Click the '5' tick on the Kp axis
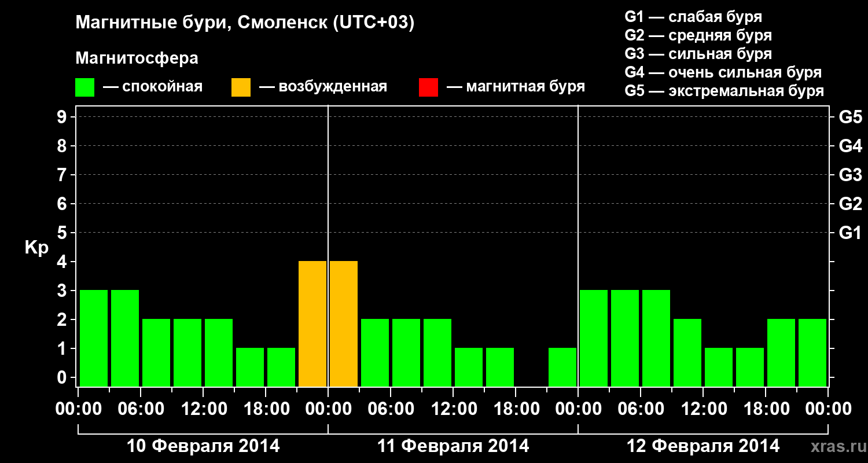Screen dimensions: 868x463 [63, 233]
